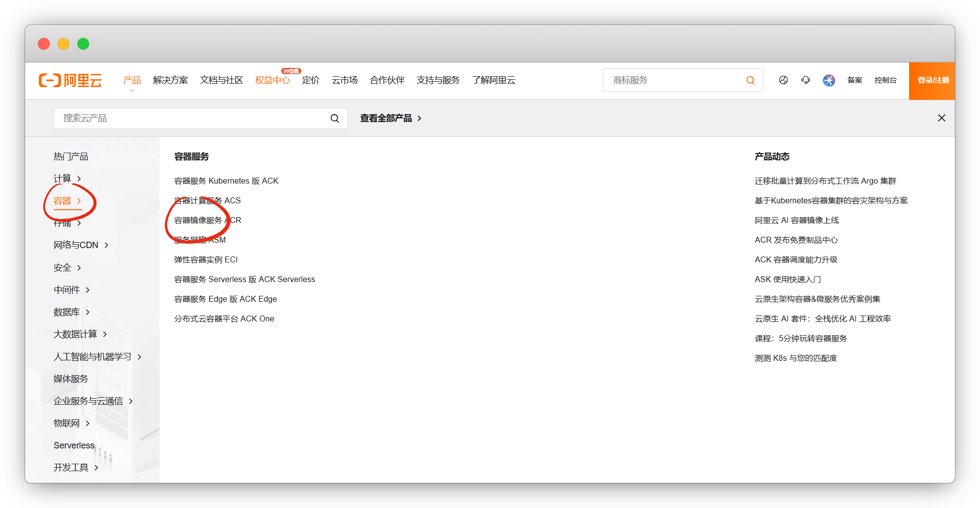This screenshot has width=980, height=508.
Task: Select 媒体服务 category
Action: click(x=71, y=379)
